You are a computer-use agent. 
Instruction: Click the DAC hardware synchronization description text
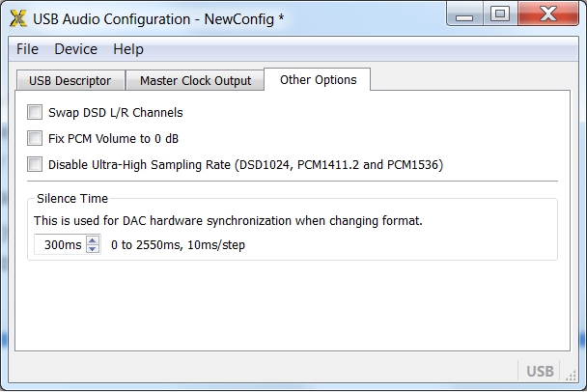[x=228, y=220]
